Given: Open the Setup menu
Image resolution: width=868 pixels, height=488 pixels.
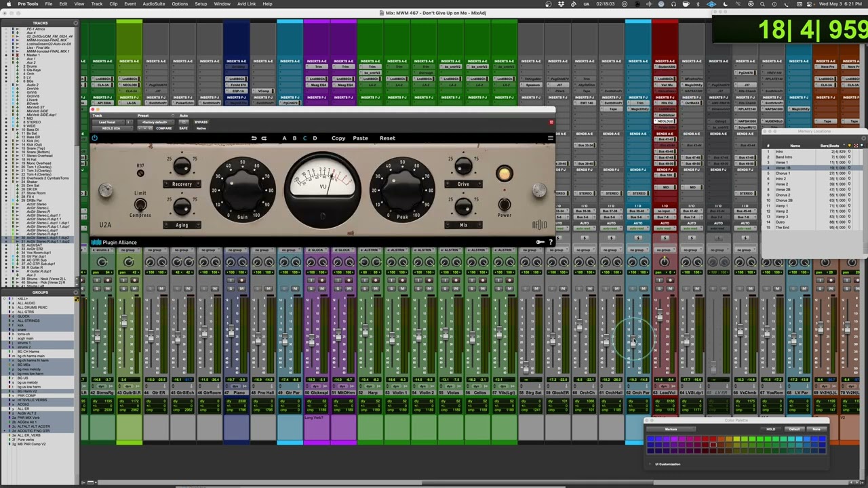Looking at the screenshot, I should [201, 4].
